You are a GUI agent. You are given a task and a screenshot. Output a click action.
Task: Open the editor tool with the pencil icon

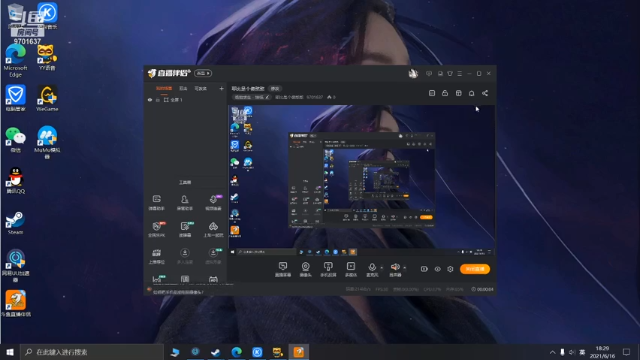[x=185, y=229]
